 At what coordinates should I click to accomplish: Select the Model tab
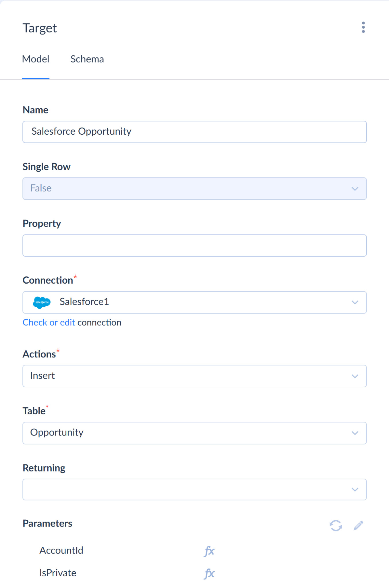point(36,59)
